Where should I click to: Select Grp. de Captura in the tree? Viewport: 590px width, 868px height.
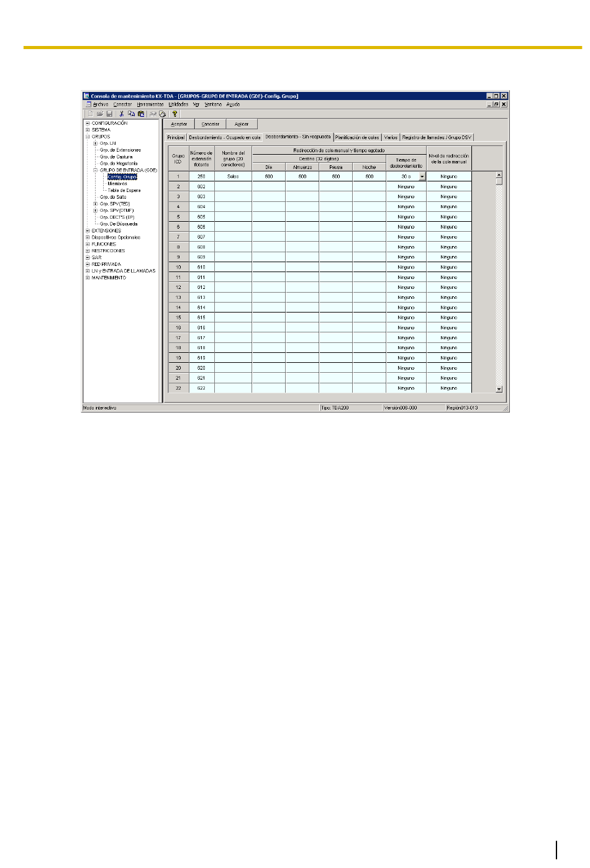116,157
